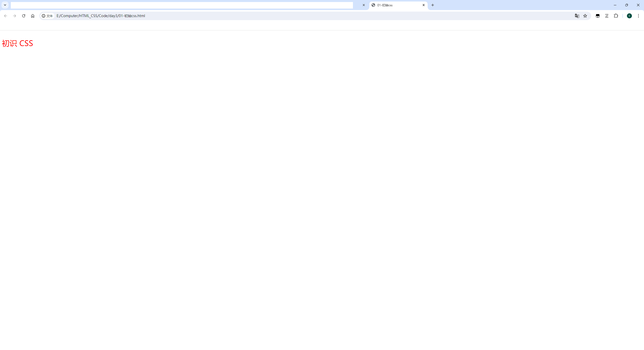The height and width of the screenshot is (350, 644).
Task: Click the Google Translate icon in address bar
Action: [577, 16]
